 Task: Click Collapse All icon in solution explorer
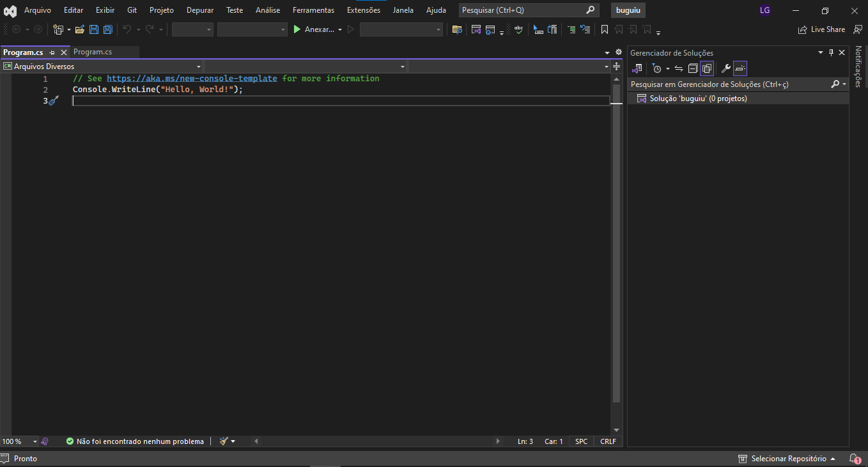coord(693,68)
